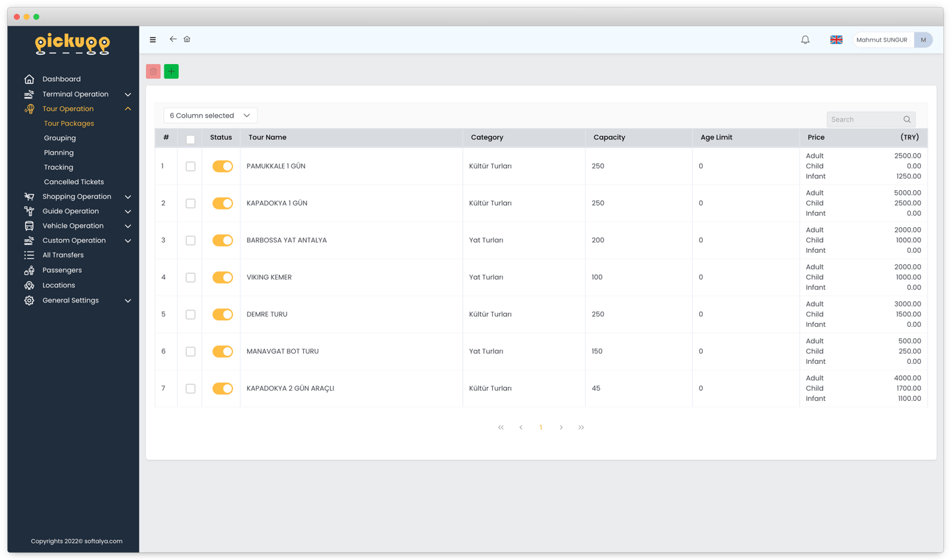Toggle off the DEMRE TURU status switch
The height and width of the screenshot is (560, 951).
[x=223, y=314]
